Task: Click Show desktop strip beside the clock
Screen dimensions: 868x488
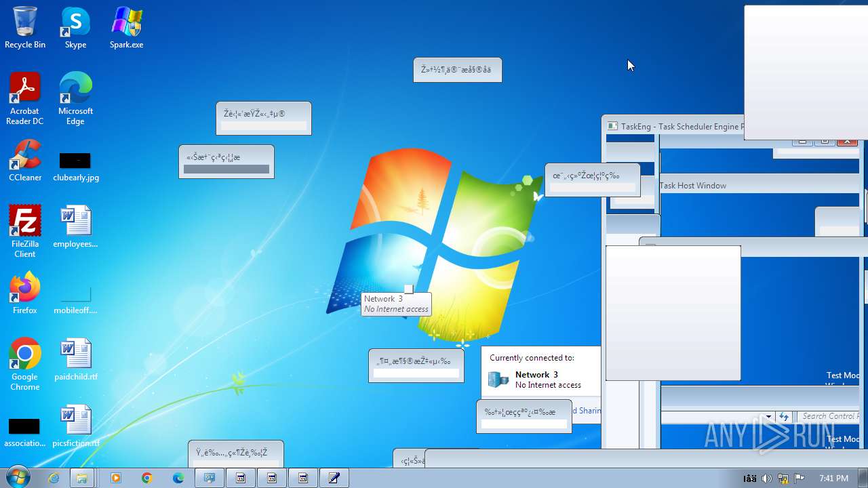Action: (863, 478)
